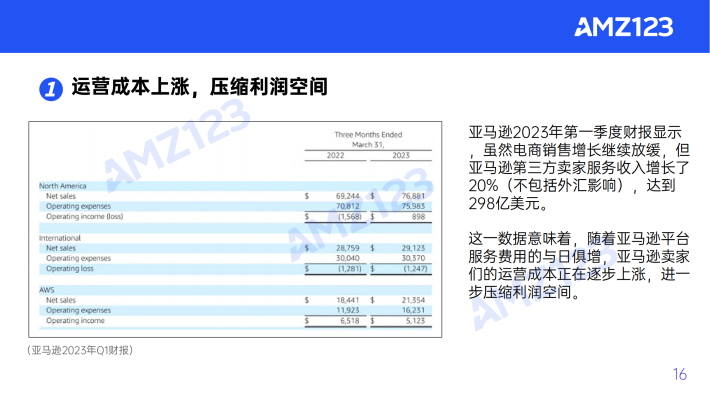This screenshot has width=710, height=399.
Task: Click the 亚马逊2023年Q1财报 caption
Action: point(80,351)
